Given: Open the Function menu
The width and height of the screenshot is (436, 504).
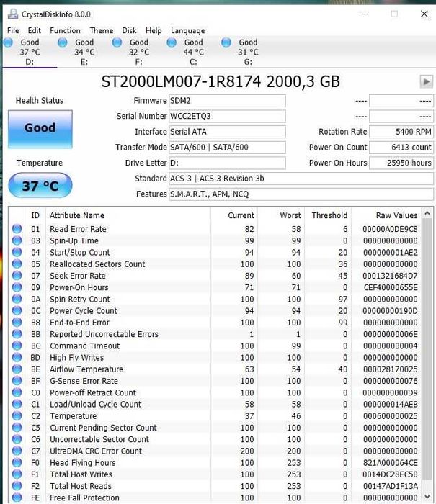Looking at the screenshot, I should 65,30.
